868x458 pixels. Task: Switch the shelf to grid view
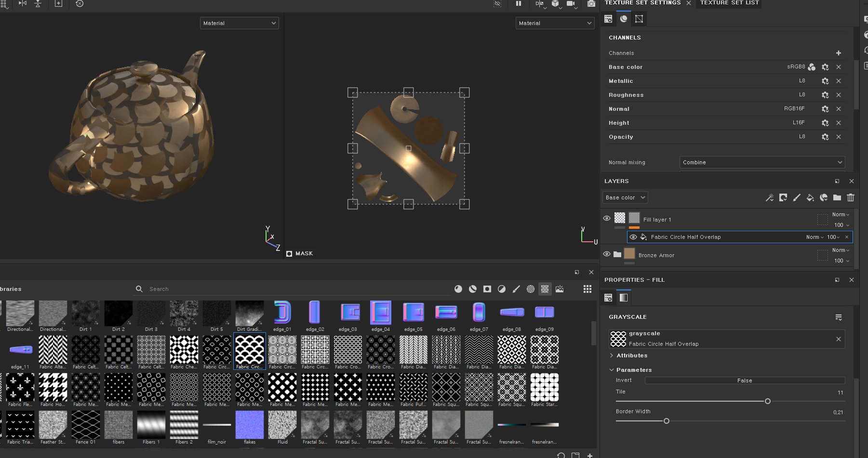(588, 289)
